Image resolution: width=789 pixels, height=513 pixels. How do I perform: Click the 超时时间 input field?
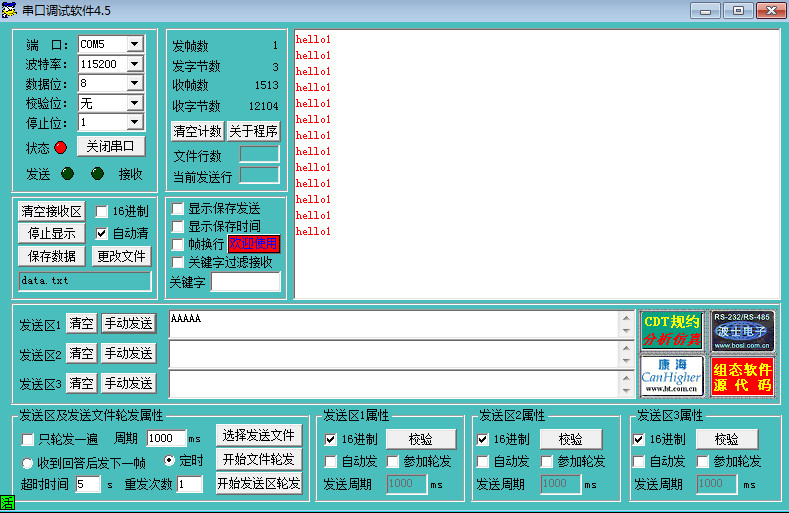point(88,484)
